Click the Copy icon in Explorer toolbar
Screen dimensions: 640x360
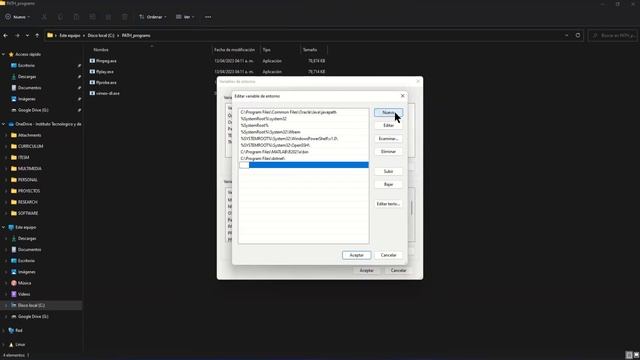(60, 17)
